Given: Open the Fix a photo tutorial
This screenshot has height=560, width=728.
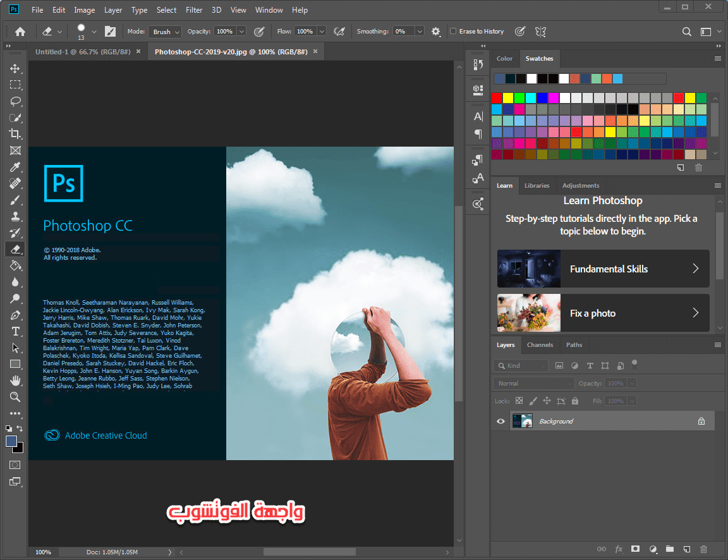Looking at the screenshot, I should 603,313.
